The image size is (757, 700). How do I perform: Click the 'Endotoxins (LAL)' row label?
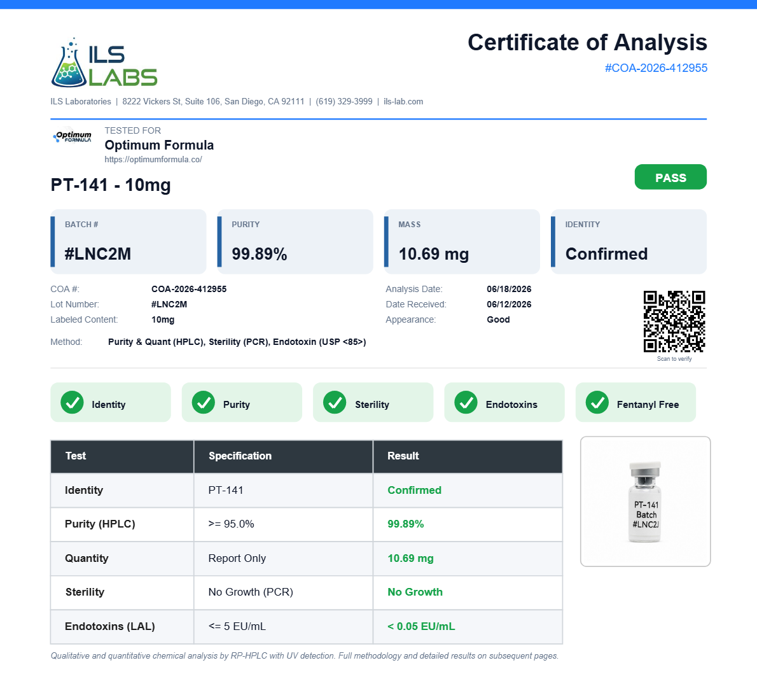(109, 626)
